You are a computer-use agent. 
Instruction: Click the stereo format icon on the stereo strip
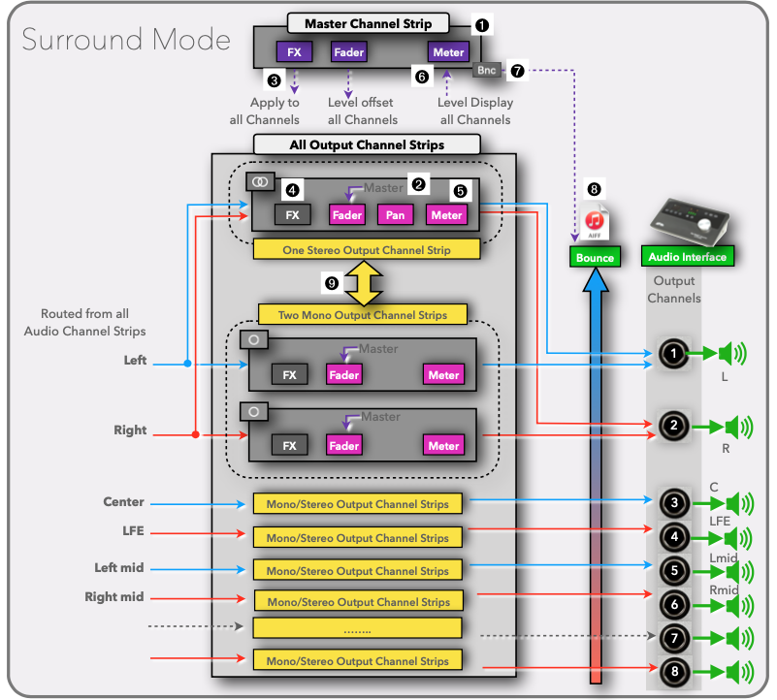pyautogui.click(x=258, y=181)
